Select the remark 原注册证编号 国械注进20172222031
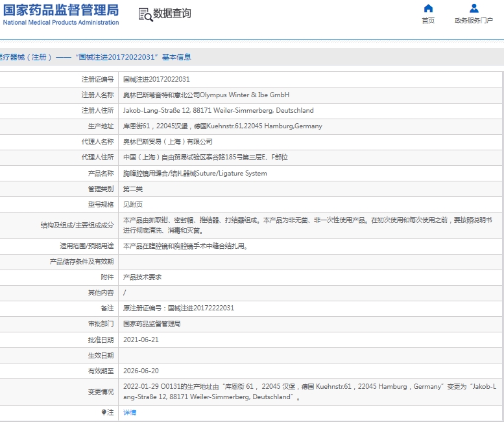The image size is (504, 427). 178,308
